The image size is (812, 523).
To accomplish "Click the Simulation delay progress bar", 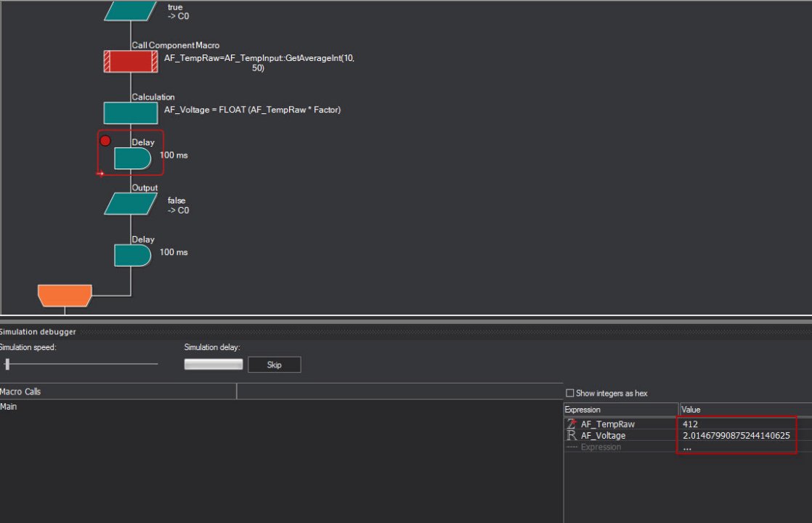I will pos(214,365).
